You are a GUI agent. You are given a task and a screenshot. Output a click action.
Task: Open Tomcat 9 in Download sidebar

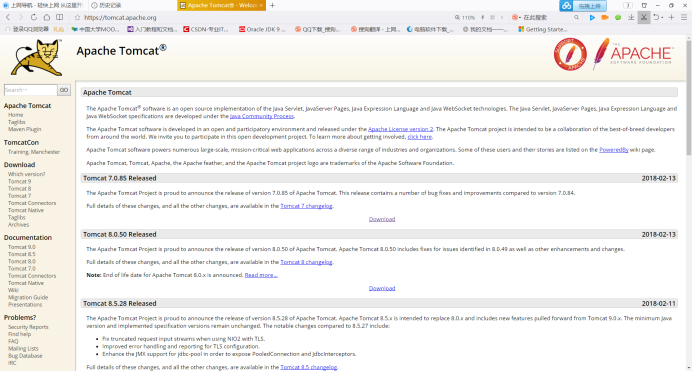pos(19,182)
